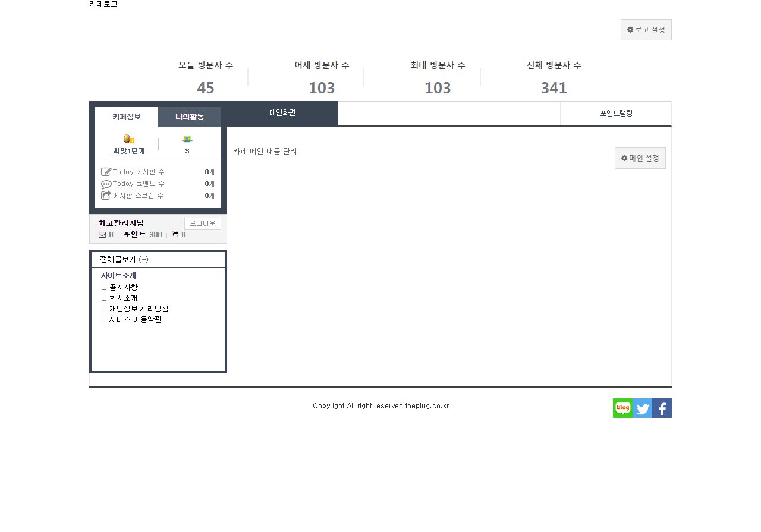Screen dimensions: 761x532
Task: Switch to the 카페정보 tab
Action: tap(127, 117)
